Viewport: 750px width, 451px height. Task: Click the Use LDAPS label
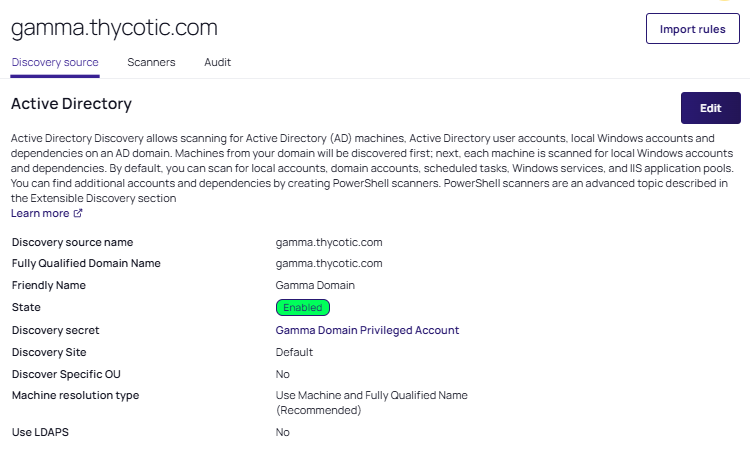click(x=40, y=432)
